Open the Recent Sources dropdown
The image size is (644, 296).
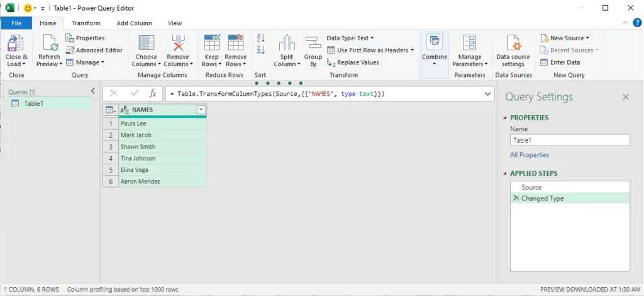point(569,50)
